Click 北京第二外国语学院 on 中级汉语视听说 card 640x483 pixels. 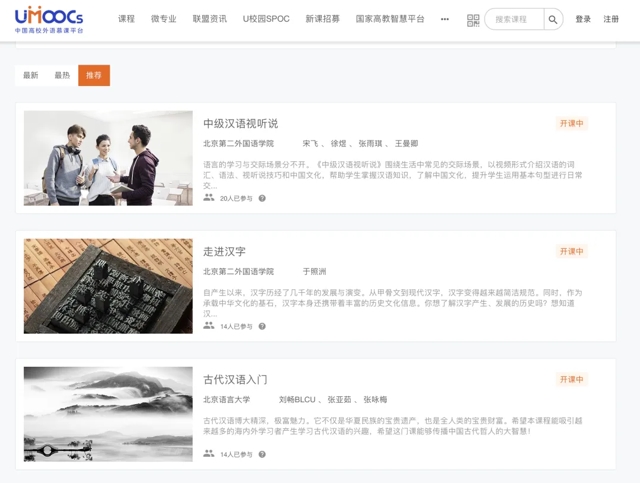pyautogui.click(x=238, y=144)
